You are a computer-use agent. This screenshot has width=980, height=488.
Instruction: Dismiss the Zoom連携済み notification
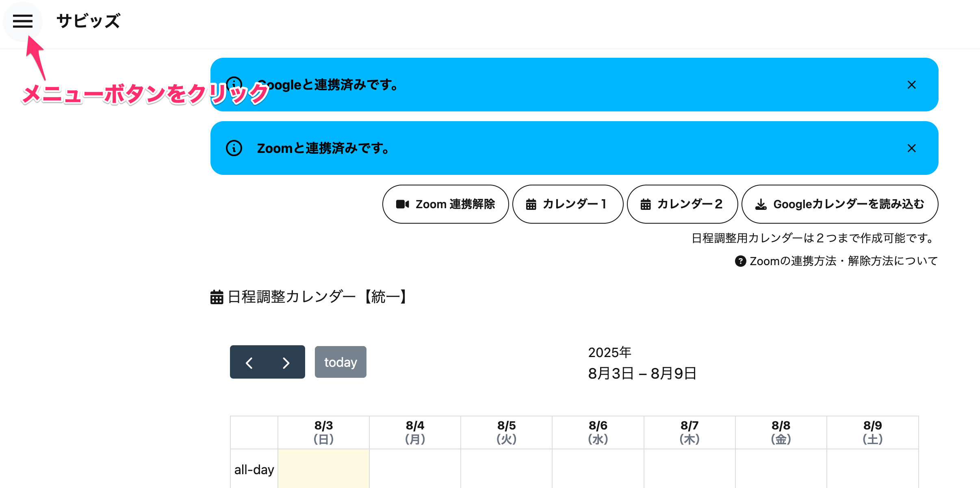[x=911, y=148]
